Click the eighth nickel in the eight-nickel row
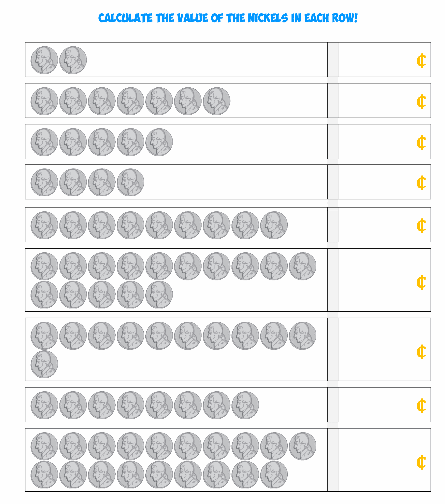The width and height of the screenshot is (445, 504). pos(245,405)
